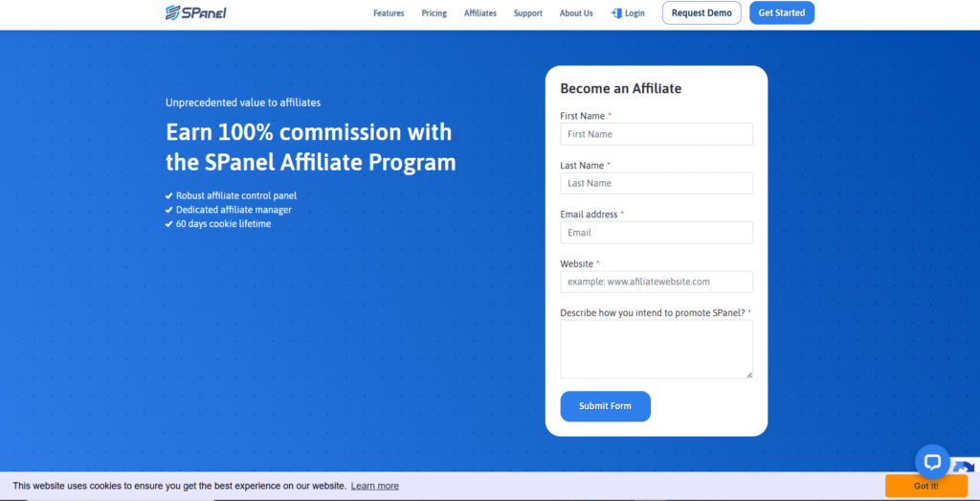Click the Login link text
The height and width of the screenshot is (501, 980).
click(x=635, y=13)
